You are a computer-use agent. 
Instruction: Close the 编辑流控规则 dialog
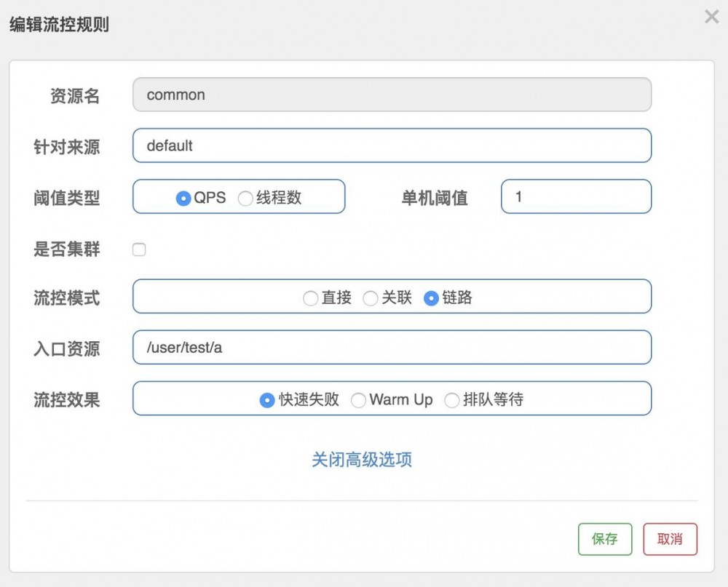tap(711, 17)
